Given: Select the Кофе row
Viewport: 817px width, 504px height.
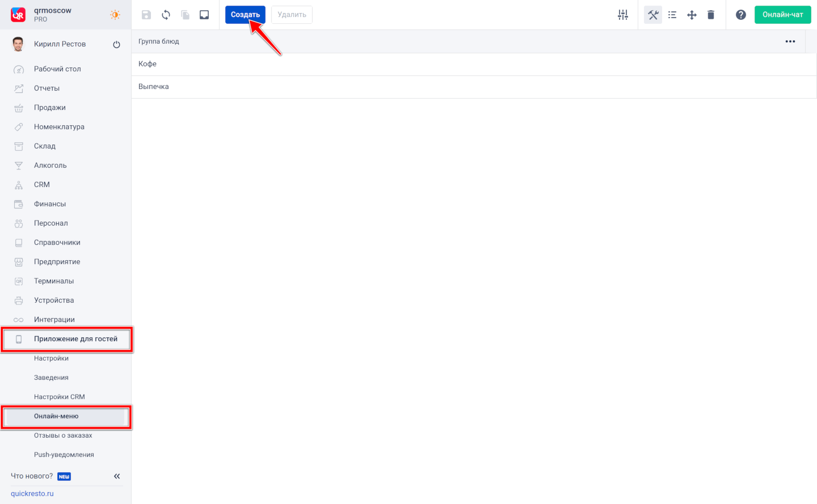Looking at the screenshot, I should (474, 64).
